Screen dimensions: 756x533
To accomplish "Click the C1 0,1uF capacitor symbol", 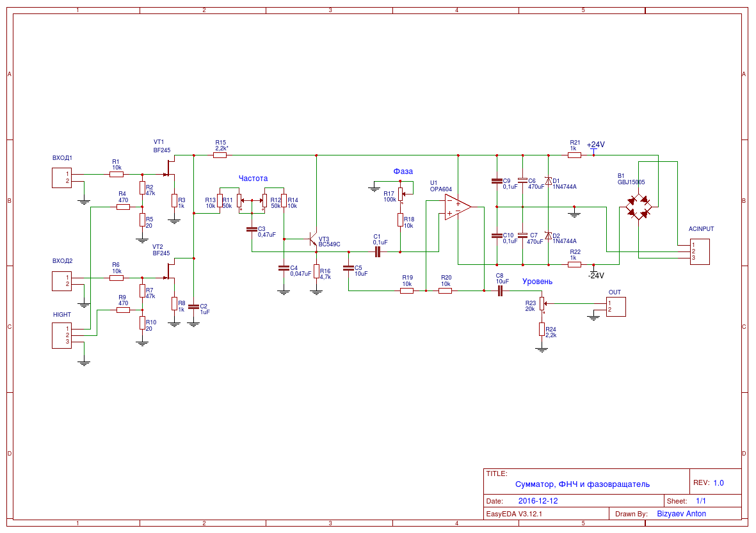I will tap(378, 251).
